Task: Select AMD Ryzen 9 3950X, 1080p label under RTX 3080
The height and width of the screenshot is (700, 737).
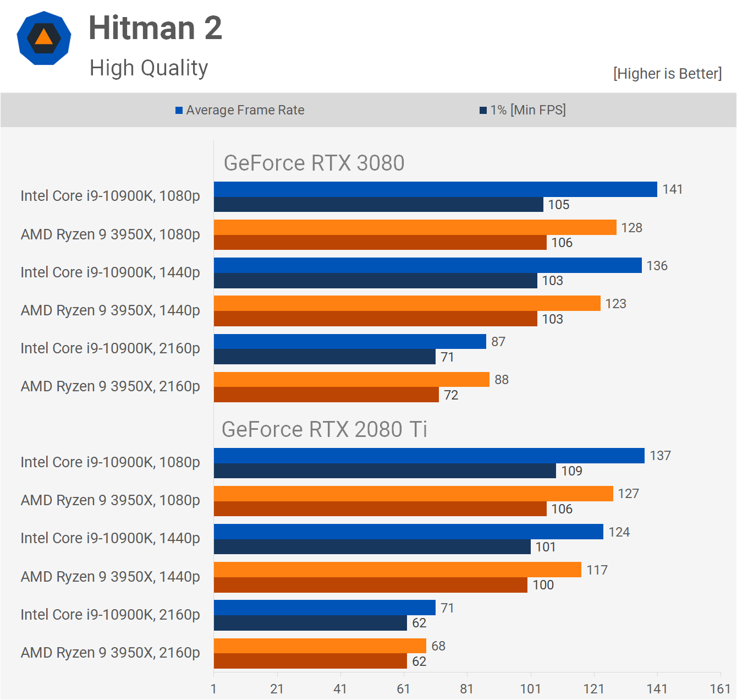Action: tap(111, 234)
